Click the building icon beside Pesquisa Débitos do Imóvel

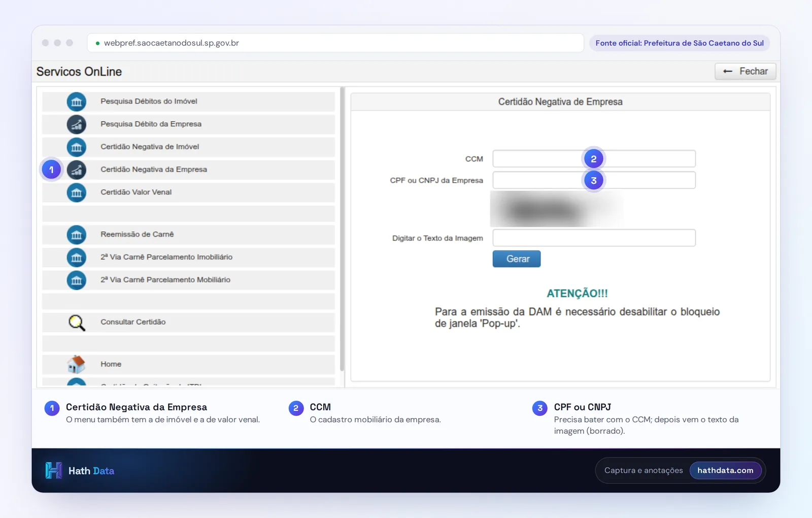point(77,102)
